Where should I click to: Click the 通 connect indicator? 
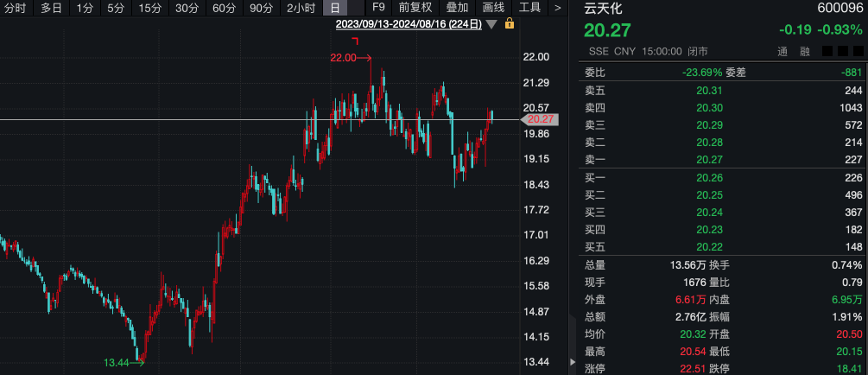782,52
